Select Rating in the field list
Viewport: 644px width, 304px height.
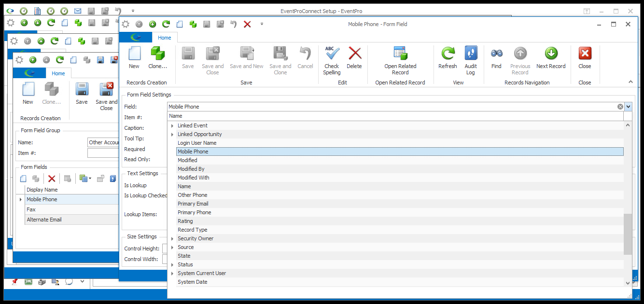400,221
